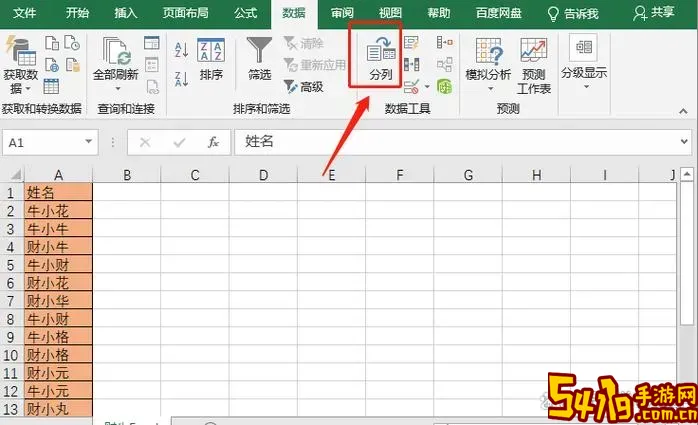Click the Select All corner triangle

pos(15,174)
